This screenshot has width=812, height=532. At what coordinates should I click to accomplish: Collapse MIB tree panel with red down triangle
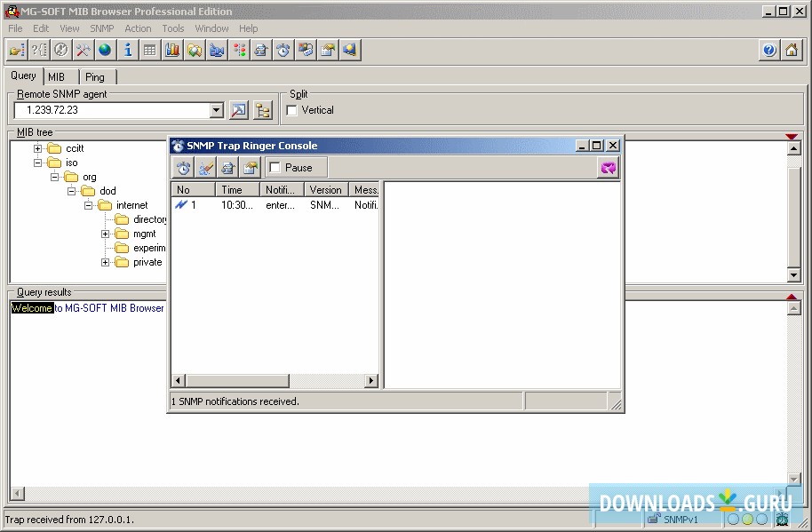coord(792,137)
